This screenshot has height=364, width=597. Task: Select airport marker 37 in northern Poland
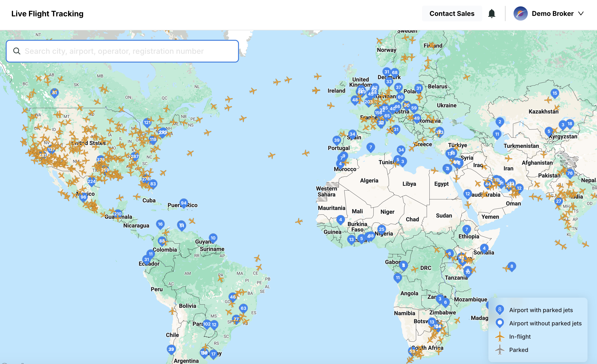398,88
